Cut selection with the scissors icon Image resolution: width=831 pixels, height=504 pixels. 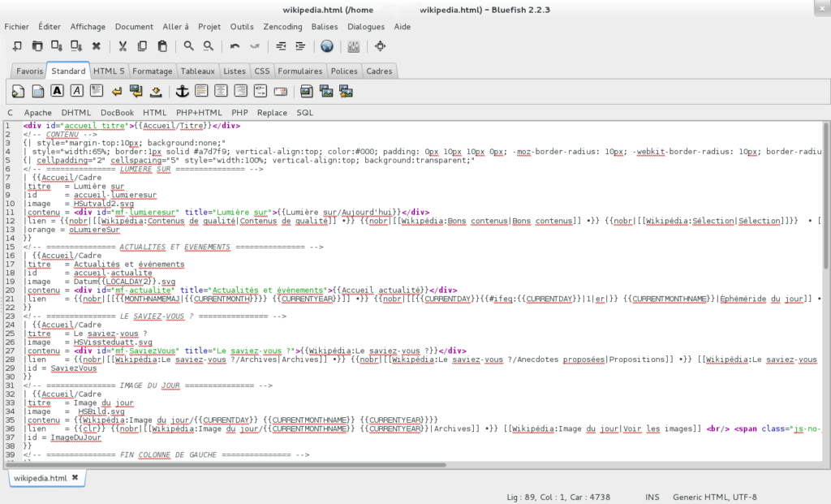[122, 46]
